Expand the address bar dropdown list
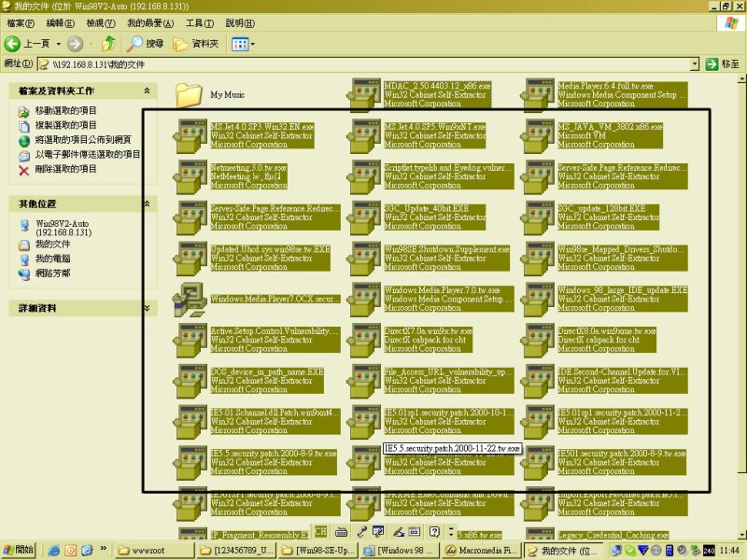747x560 pixels. click(695, 64)
